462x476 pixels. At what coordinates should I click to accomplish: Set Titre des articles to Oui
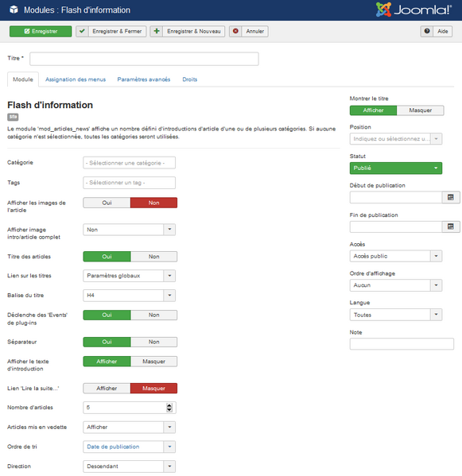tap(107, 257)
